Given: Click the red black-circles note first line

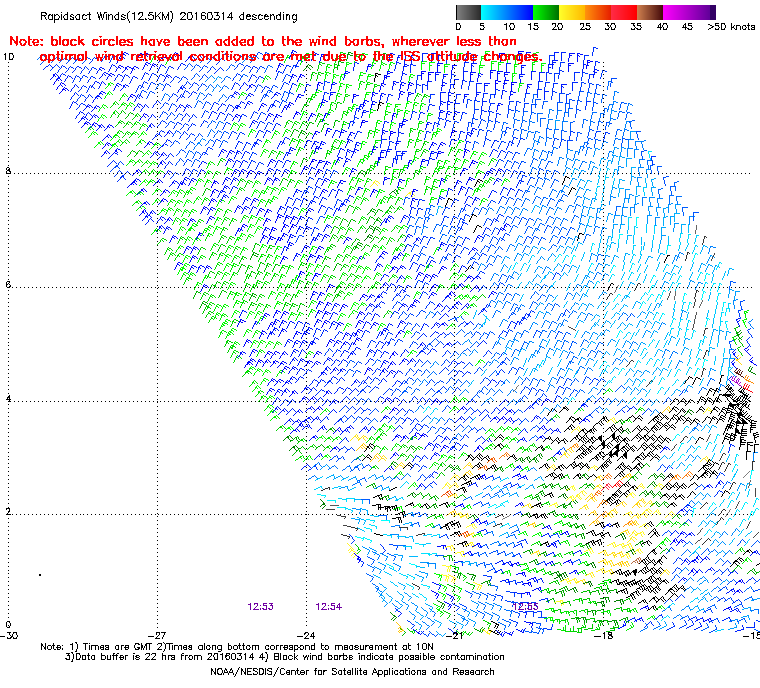Looking at the screenshot, I should pyautogui.click(x=263, y=41).
